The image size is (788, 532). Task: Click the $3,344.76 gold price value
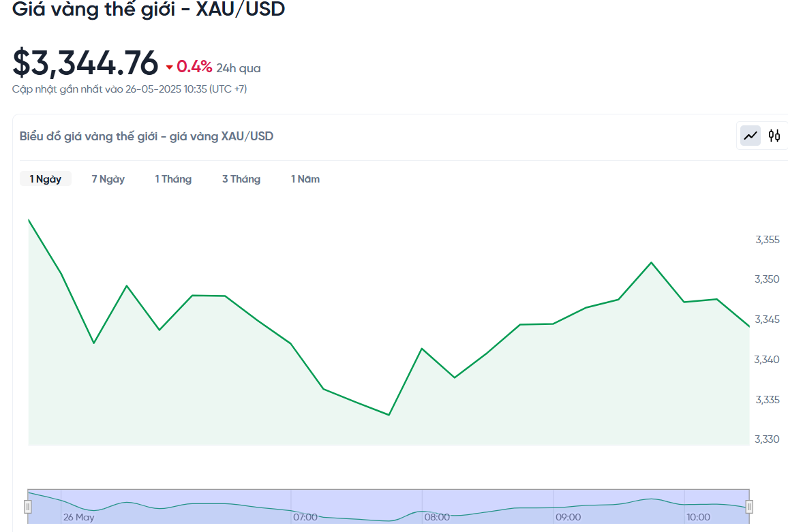pyautogui.click(x=85, y=63)
